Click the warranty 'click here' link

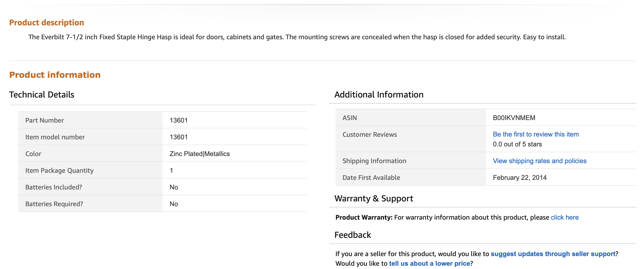564,217
